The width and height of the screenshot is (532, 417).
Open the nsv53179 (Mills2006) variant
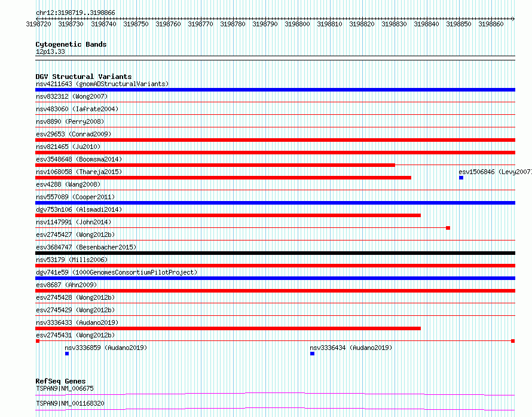coord(72,260)
